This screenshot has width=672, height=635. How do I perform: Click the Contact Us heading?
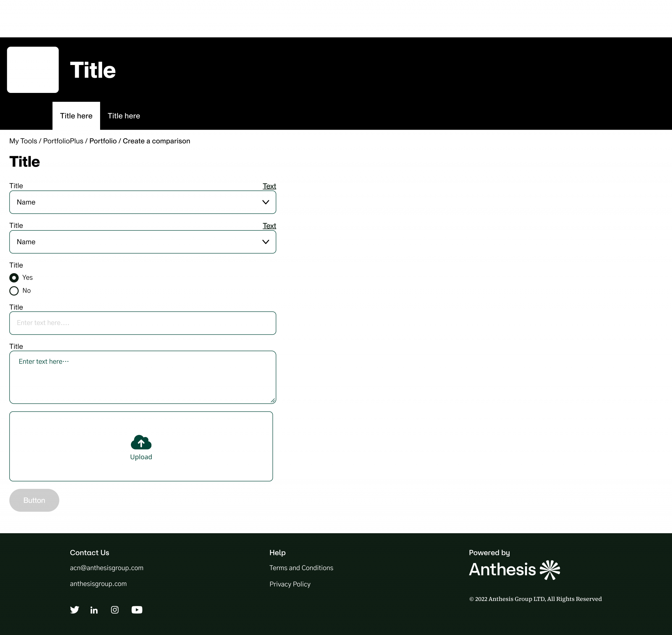(90, 553)
